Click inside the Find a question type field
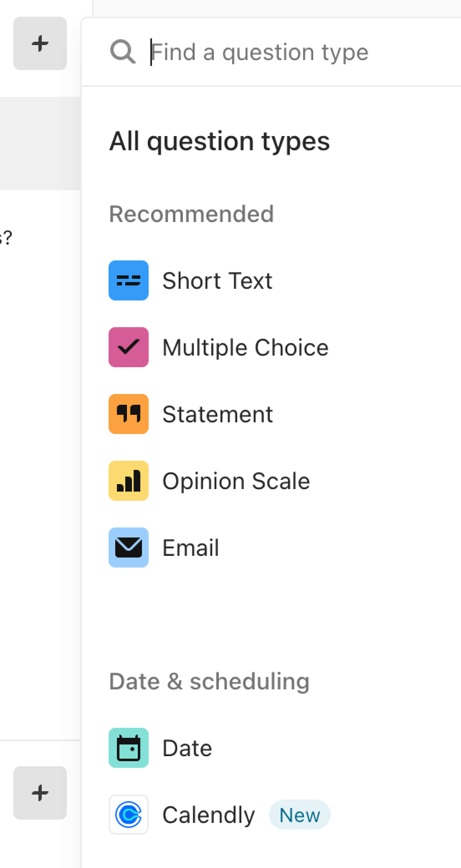461x868 pixels. coord(259,51)
